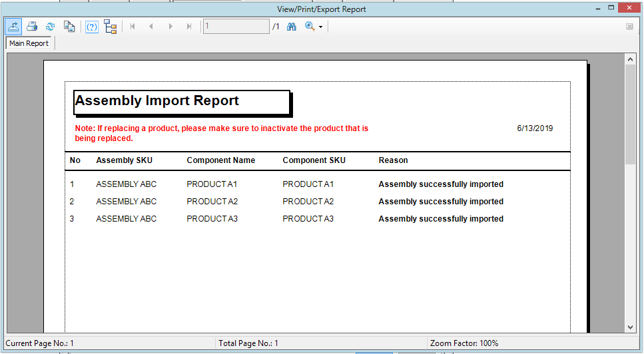Refresh the report data
The image size is (644, 354).
tap(50, 27)
